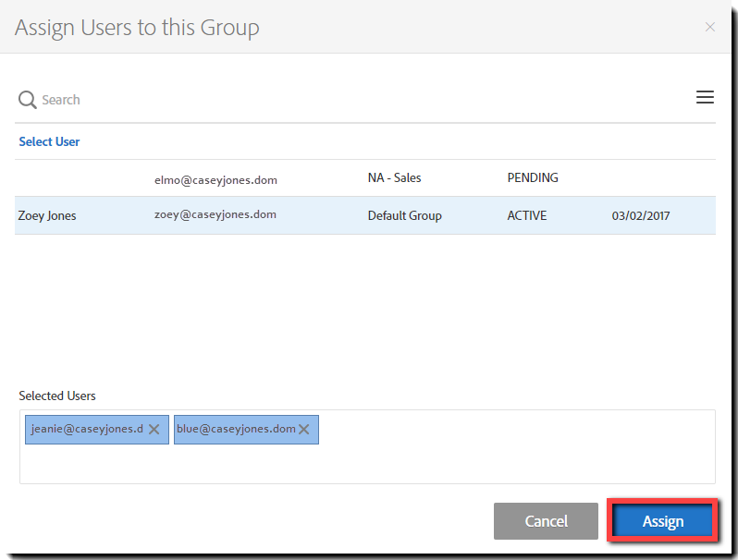Remove jeanie@caseyjones.d from selected users
The width and height of the screenshot is (738, 560).
(154, 429)
